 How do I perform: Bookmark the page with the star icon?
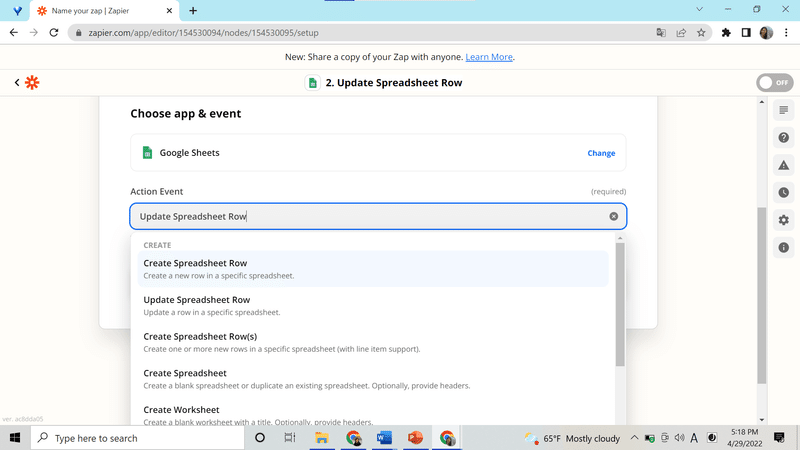pyautogui.click(x=701, y=33)
